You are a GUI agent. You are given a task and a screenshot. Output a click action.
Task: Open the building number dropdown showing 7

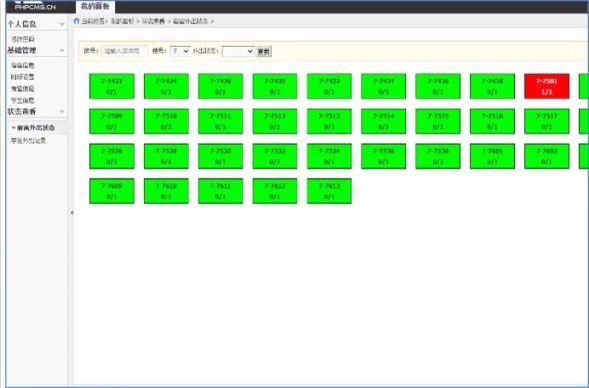click(180, 51)
